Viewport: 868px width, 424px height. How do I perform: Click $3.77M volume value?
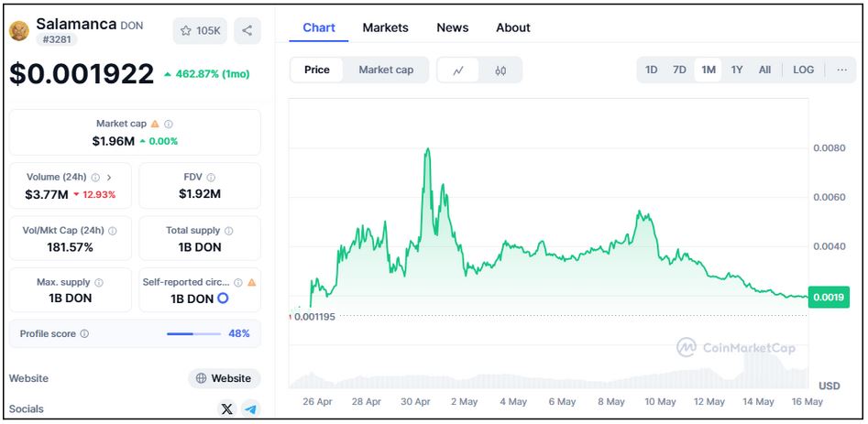point(47,194)
